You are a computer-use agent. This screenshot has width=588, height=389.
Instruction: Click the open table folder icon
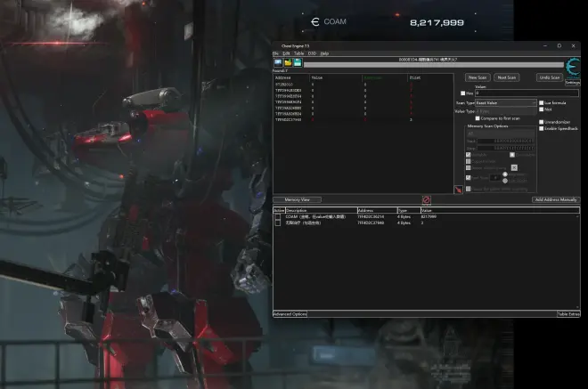click(287, 62)
